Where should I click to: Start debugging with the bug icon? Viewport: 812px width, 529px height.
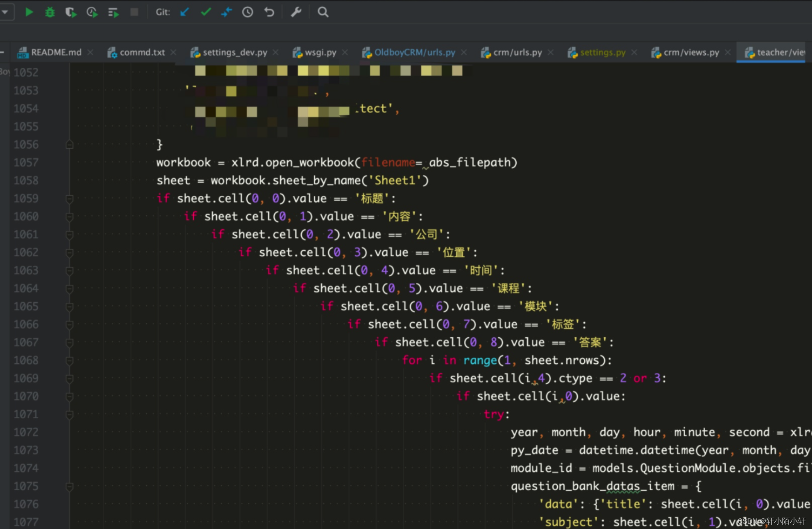pyautogui.click(x=50, y=12)
